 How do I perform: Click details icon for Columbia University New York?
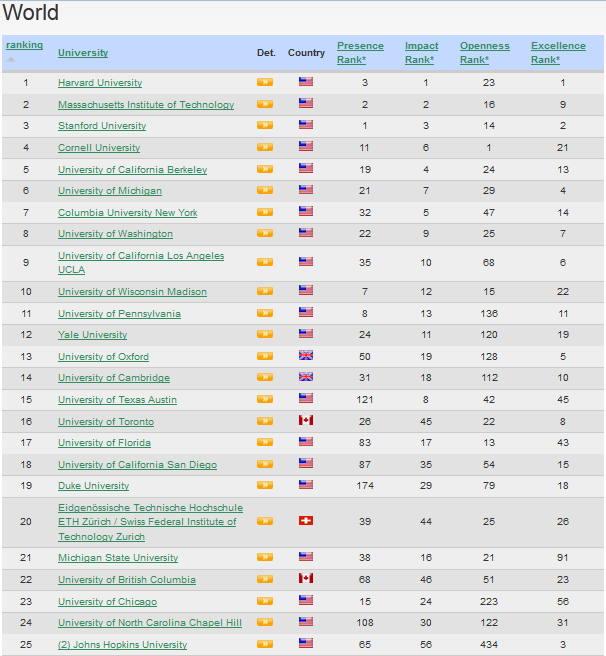pyautogui.click(x=265, y=212)
